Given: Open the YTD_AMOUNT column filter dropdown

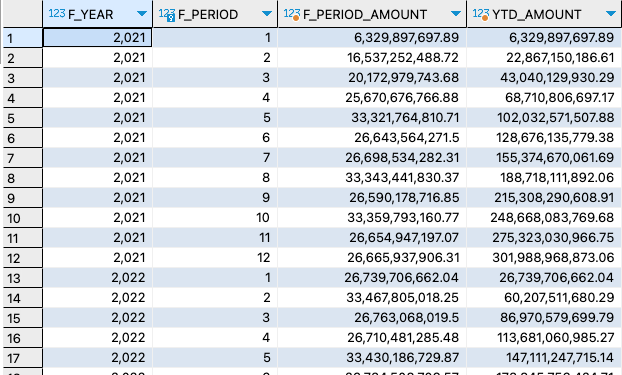Looking at the screenshot, I should (x=611, y=14).
